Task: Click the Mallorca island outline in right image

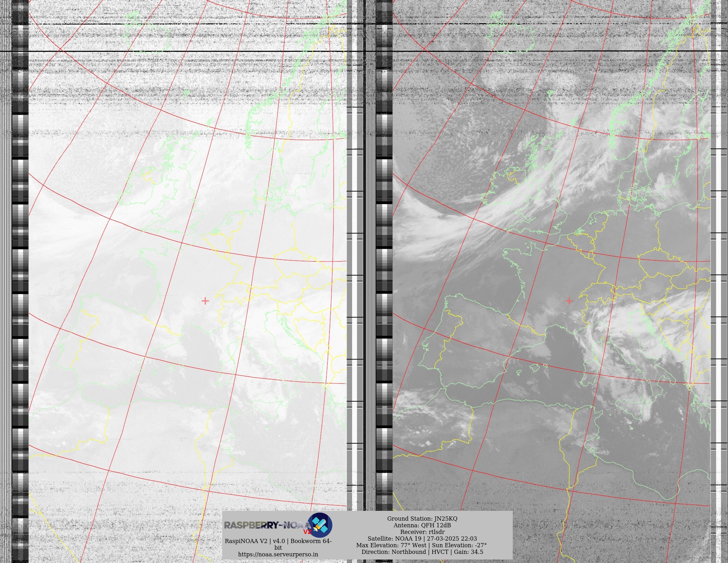Action: point(534,368)
